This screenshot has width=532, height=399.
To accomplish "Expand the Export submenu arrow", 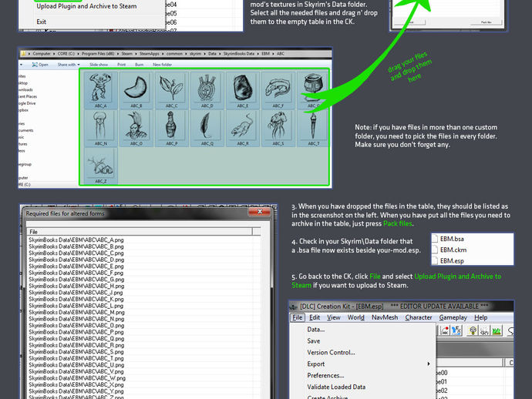I will [429, 364].
